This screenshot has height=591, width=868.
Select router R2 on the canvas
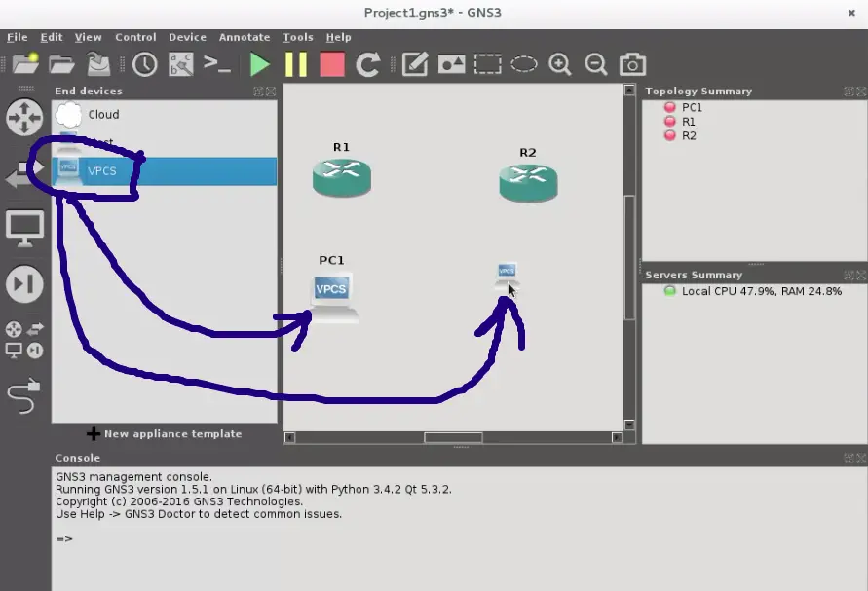(528, 183)
